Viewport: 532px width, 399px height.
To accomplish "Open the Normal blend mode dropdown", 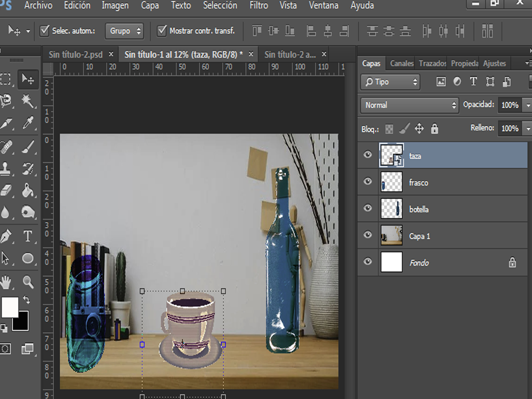I will click(x=409, y=105).
